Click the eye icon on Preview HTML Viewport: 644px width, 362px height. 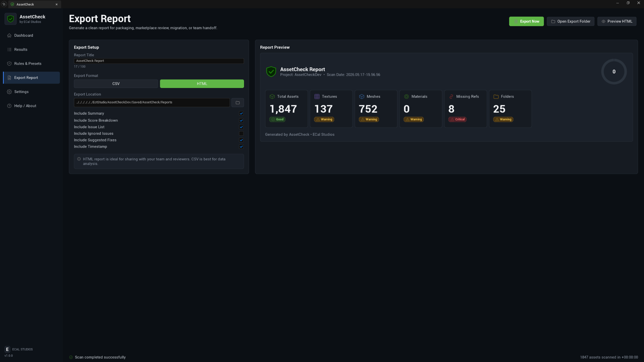(603, 21)
